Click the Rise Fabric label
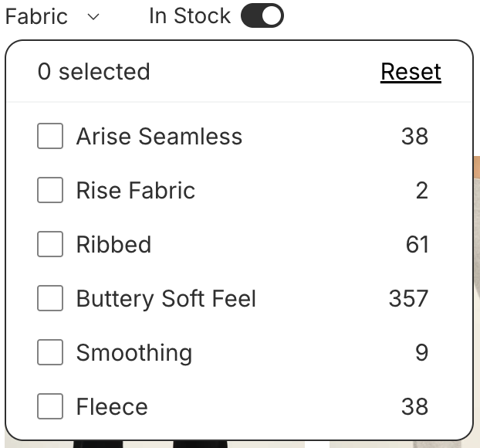Screen dimensions: 480x448 pos(136,191)
